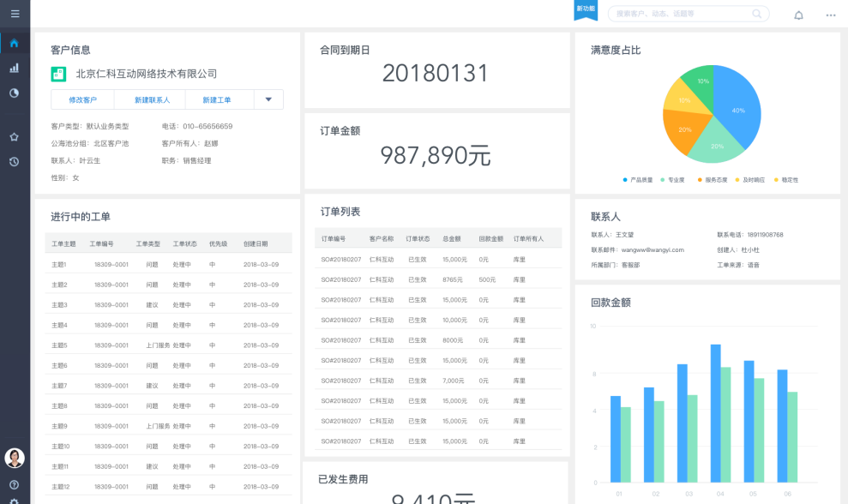The height and width of the screenshot is (504, 848).
Task: Click the 新功能 ribbon tag
Action: pos(585,9)
